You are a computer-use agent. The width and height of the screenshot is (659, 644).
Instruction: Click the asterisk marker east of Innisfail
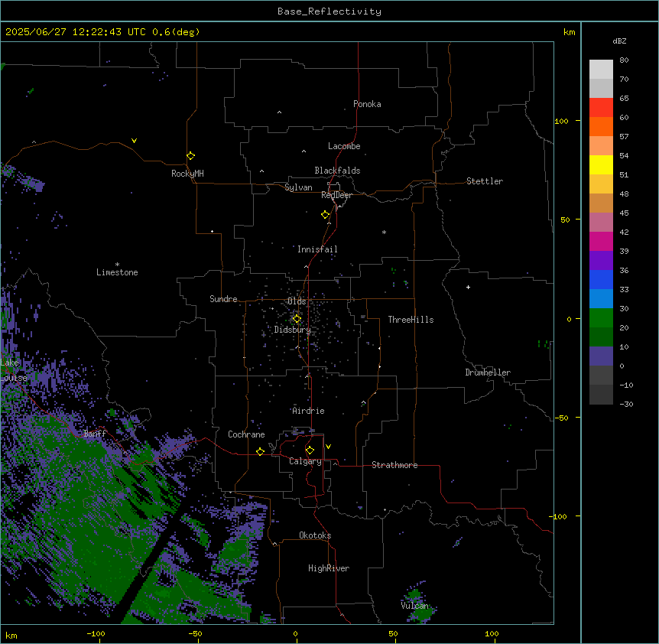(x=384, y=232)
